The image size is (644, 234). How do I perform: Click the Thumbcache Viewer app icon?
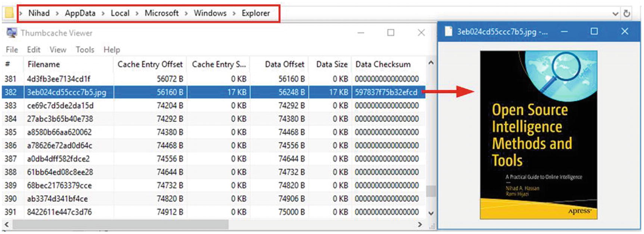pos(12,33)
